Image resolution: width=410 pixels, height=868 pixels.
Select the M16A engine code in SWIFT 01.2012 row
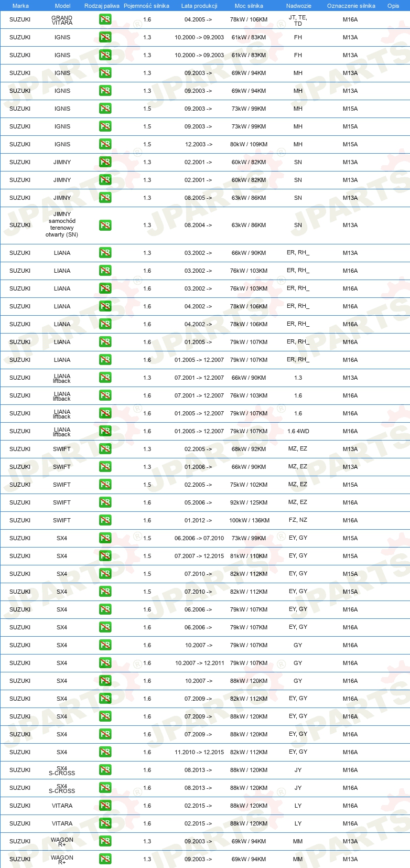pyautogui.click(x=350, y=520)
